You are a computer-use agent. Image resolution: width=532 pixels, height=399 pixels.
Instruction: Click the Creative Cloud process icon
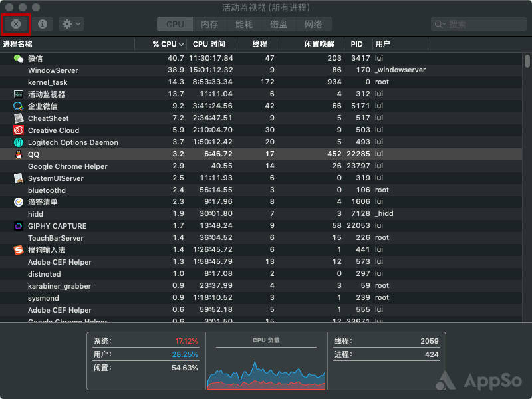[17, 130]
